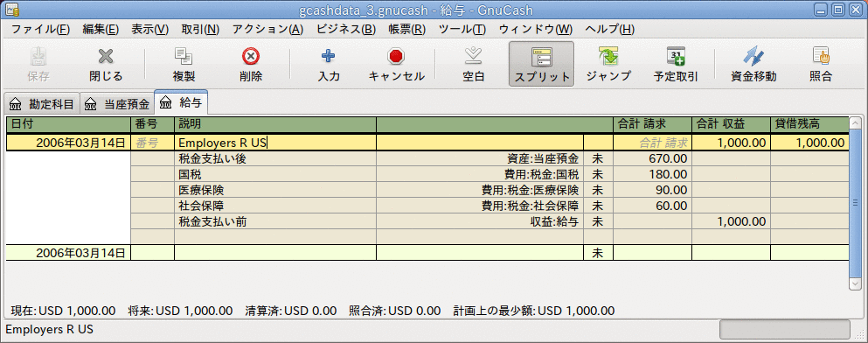The width and height of the screenshot is (868, 343).
Task: Select the 国税 split description
Action: [x=275, y=174]
